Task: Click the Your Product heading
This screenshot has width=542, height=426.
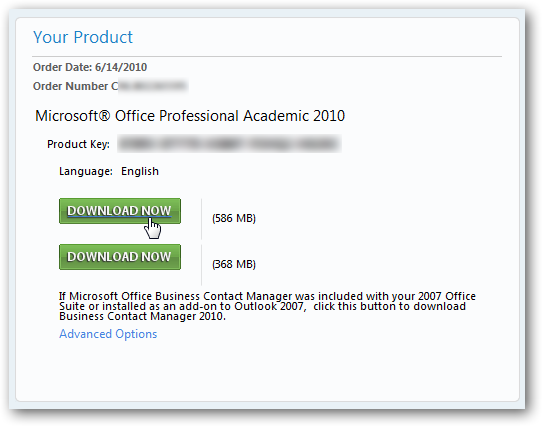Action: (83, 37)
